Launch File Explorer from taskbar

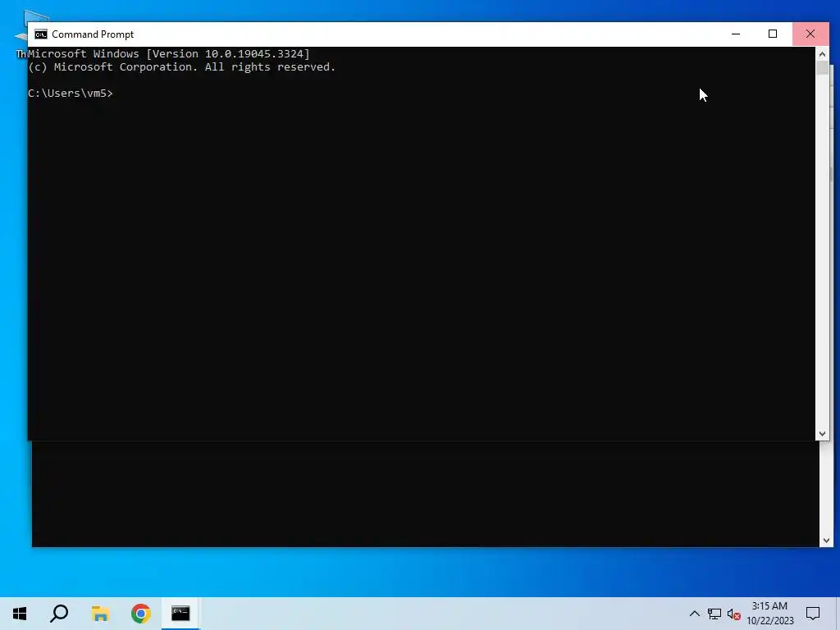coord(100,614)
